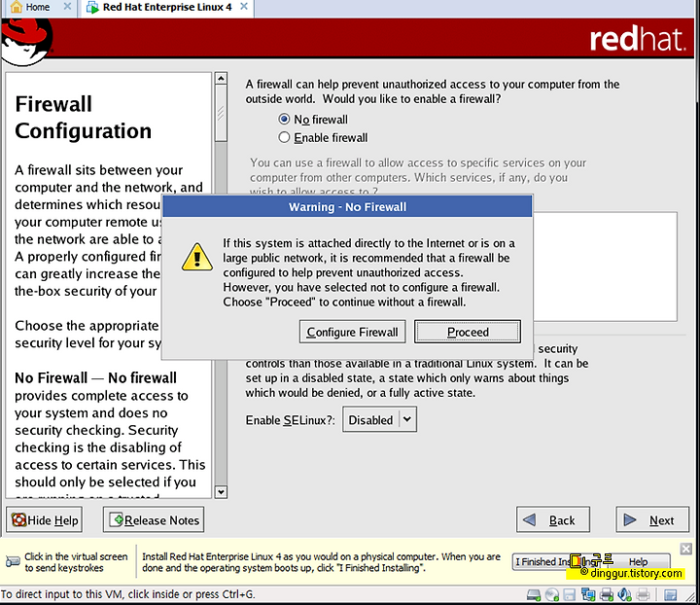Open the Enable SELinux dropdown
This screenshot has width=700, height=605.
point(379,419)
